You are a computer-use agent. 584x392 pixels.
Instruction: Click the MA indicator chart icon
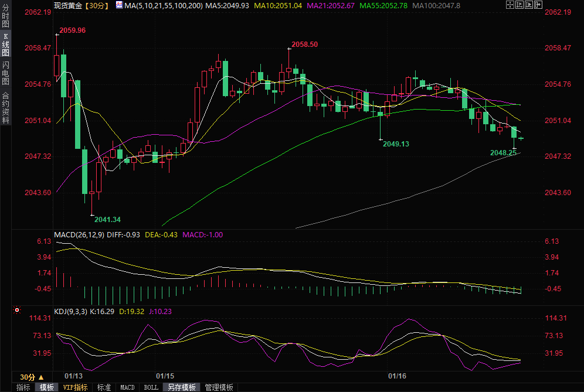click(119, 5)
